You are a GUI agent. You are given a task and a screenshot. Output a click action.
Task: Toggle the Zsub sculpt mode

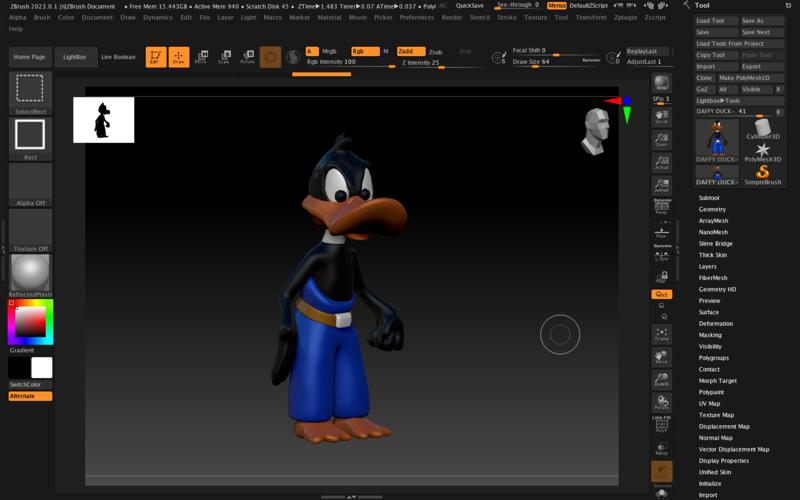(435, 52)
